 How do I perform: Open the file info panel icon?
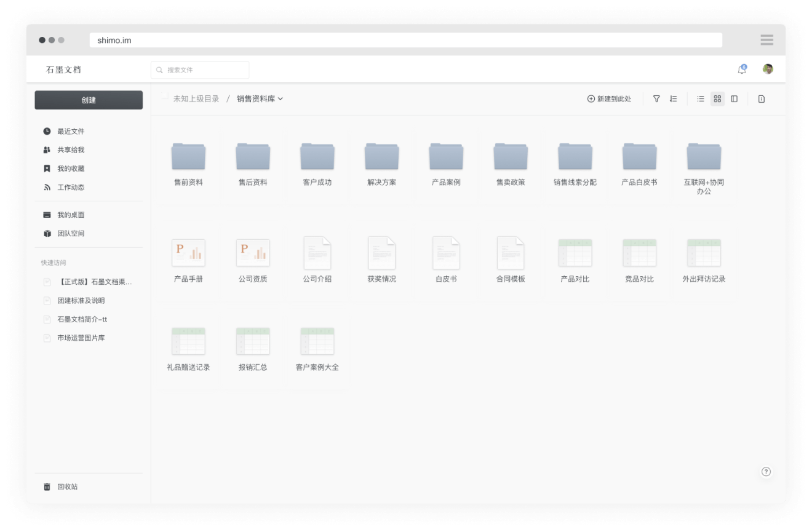tap(762, 99)
